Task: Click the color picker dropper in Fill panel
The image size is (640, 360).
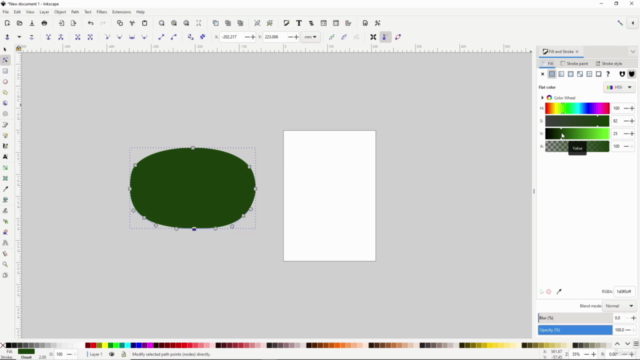Action: point(559,291)
